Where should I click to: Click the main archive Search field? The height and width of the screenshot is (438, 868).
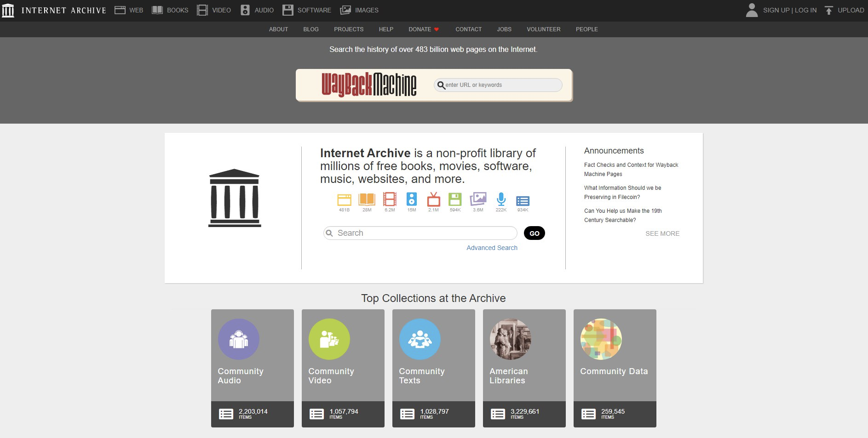point(420,233)
